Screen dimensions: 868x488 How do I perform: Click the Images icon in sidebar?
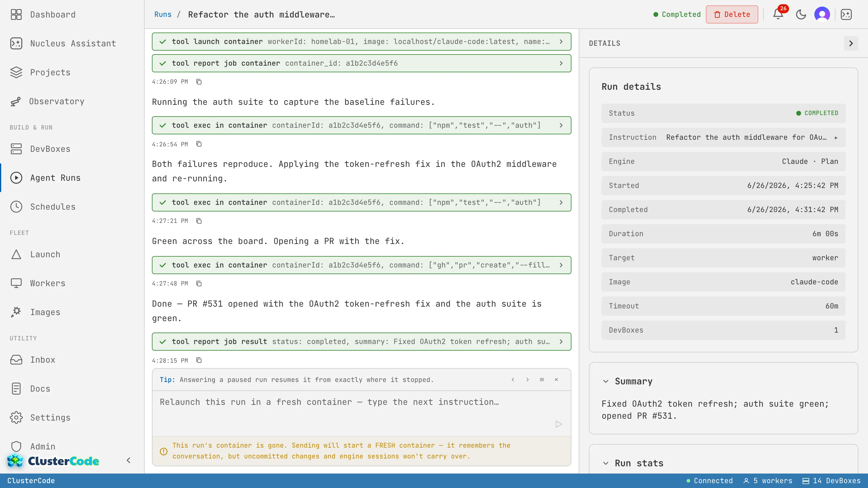[16, 312]
